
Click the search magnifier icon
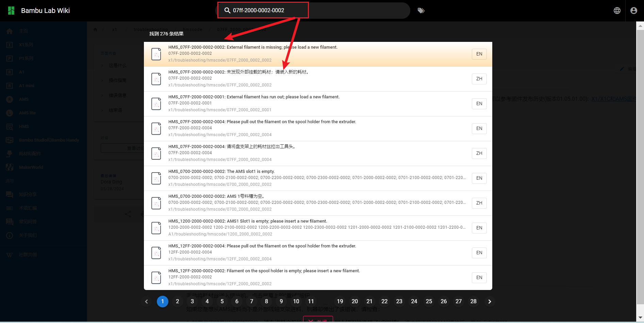[x=227, y=11]
